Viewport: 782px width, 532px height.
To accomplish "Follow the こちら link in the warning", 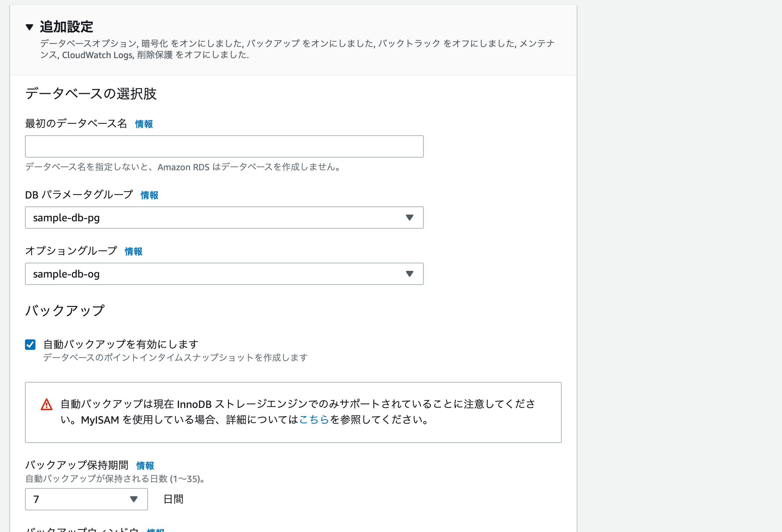I will 314,420.
